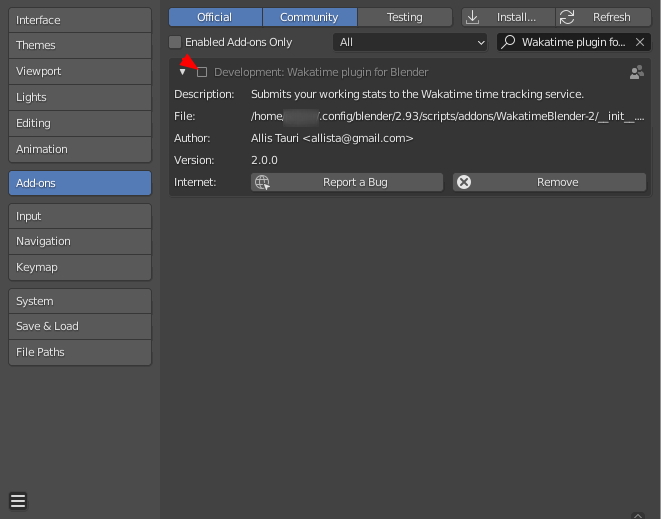Click the magnifier search icon

pyautogui.click(x=508, y=42)
